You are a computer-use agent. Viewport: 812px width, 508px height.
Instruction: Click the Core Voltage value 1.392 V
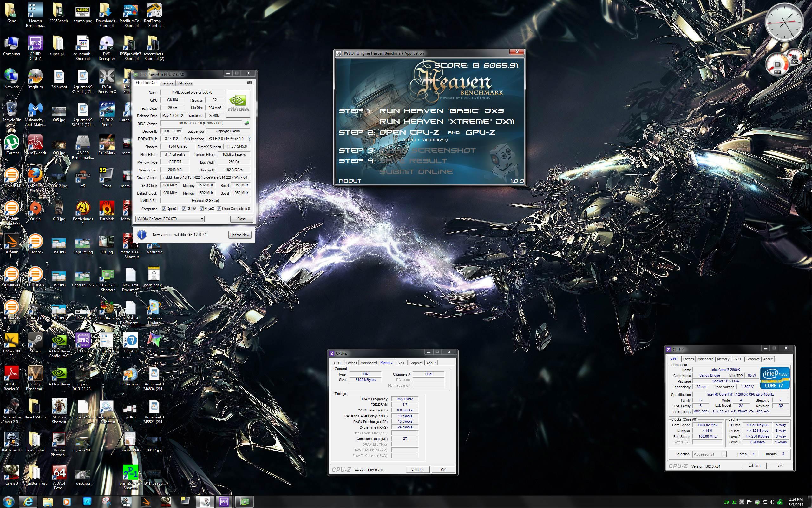[748, 387]
